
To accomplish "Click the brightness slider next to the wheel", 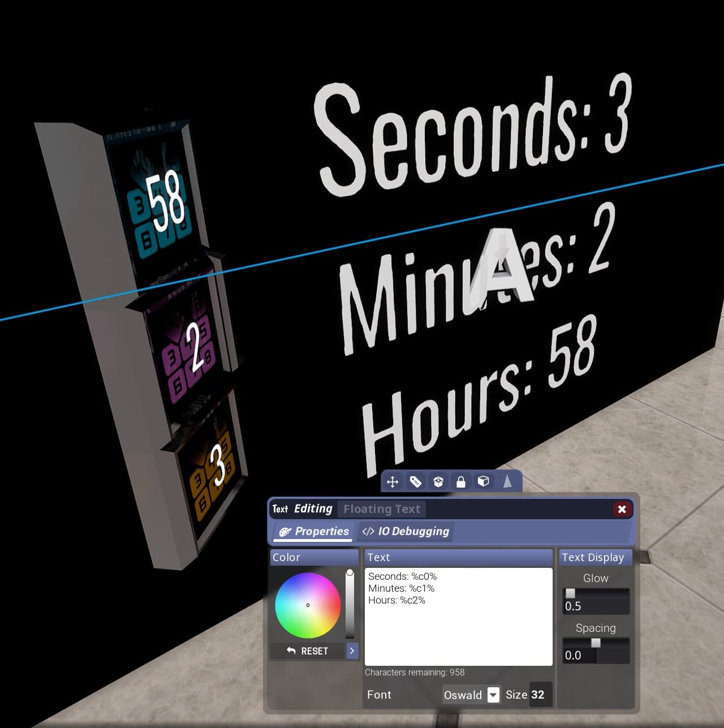I will click(350, 604).
